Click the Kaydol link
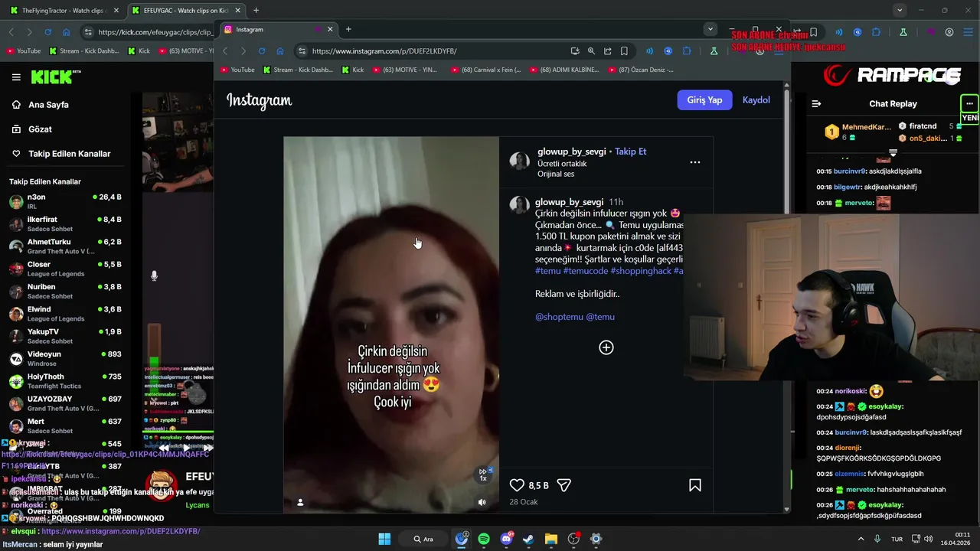980x551 pixels. [x=756, y=100]
